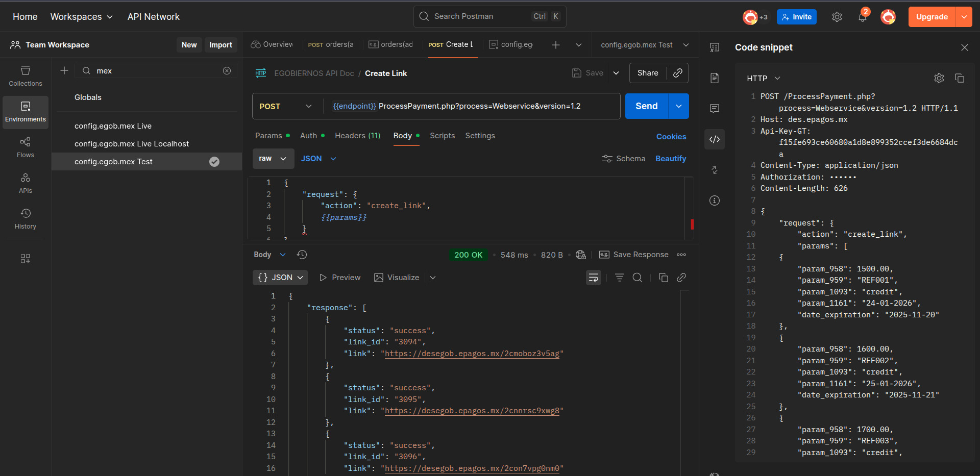Screen dimensions: 980x476
Task: Open the response history clock icon
Action: [x=302, y=255]
